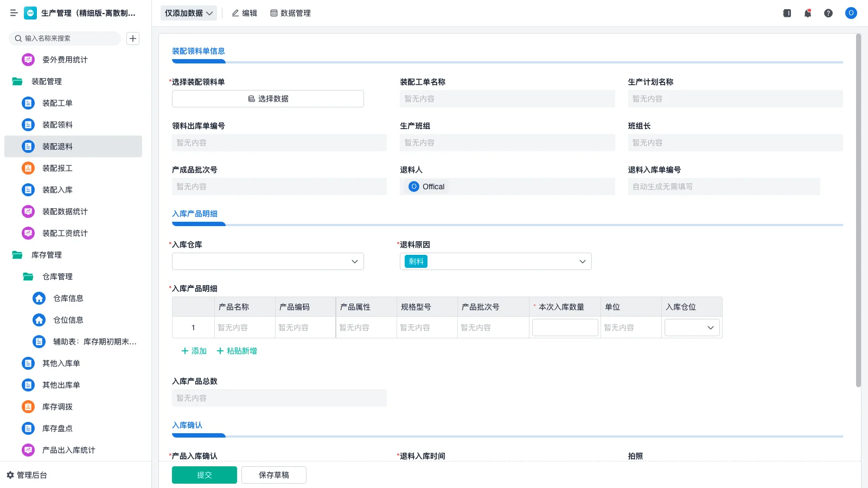This screenshot has height=488, width=868.
Task: Open the help question-mark icon
Action: pos(829,13)
